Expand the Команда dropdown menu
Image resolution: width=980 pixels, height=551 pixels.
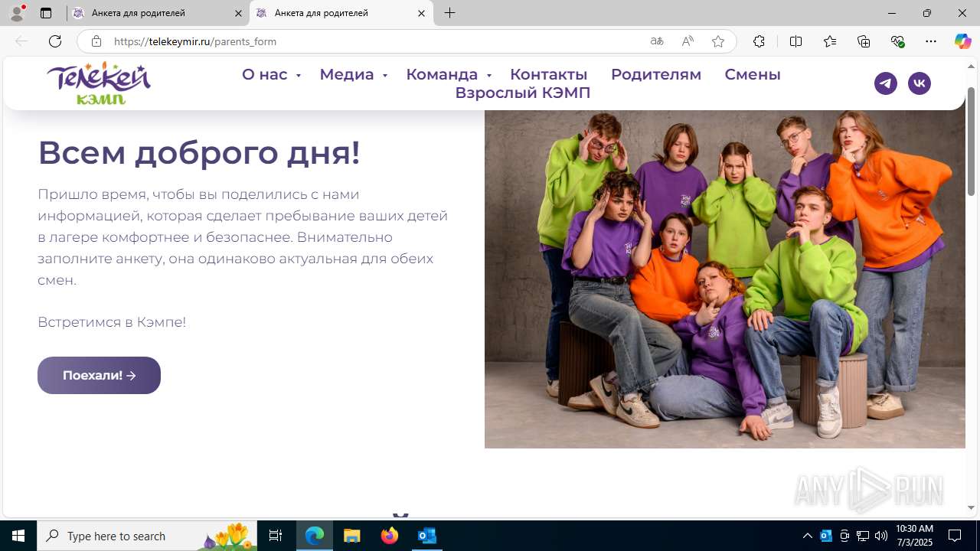[x=449, y=74]
